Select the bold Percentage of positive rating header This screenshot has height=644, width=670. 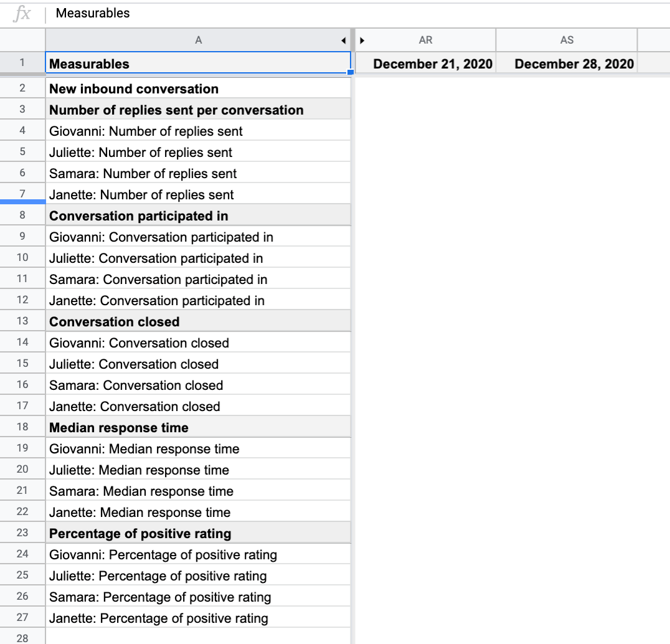(x=198, y=533)
